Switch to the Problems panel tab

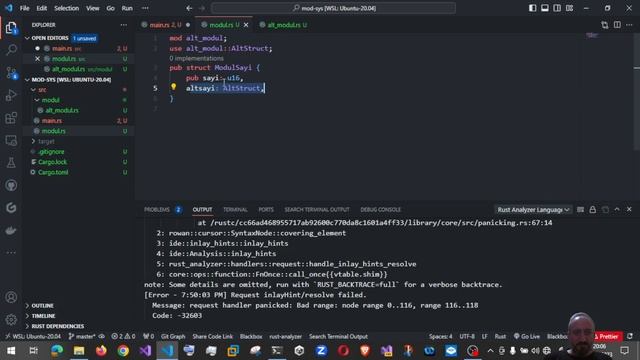pos(157,209)
